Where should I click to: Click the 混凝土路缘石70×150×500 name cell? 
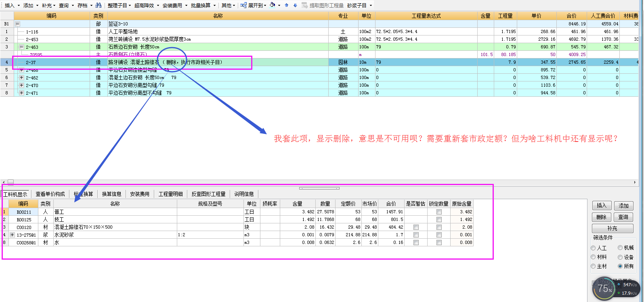115,227
